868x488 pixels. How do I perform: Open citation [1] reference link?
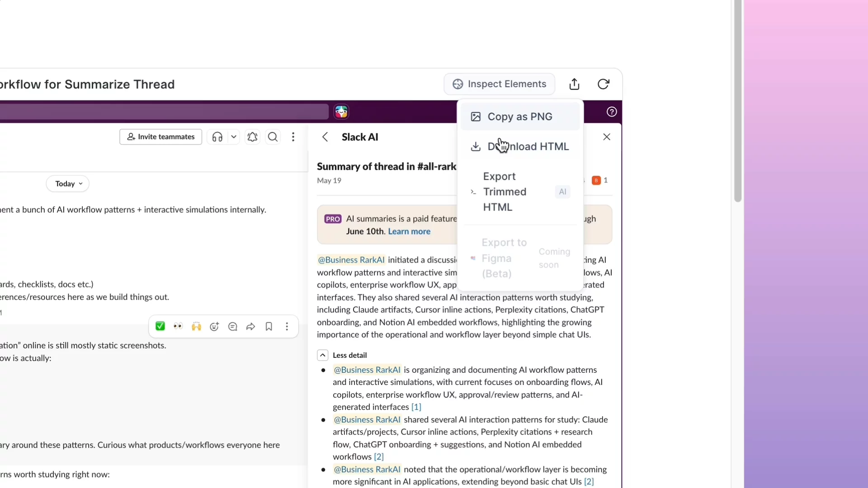click(x=416, y=407)
